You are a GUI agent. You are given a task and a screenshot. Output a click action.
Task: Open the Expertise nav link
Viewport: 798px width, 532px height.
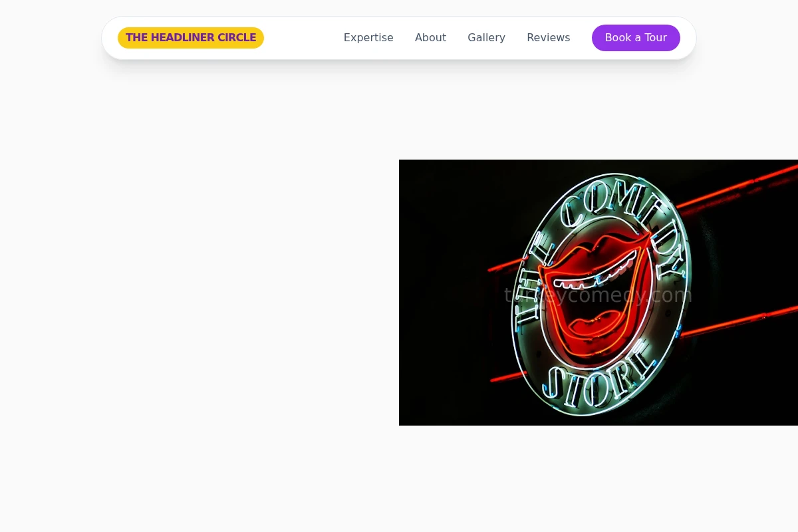pyautogui.click(x=368, y=38)
